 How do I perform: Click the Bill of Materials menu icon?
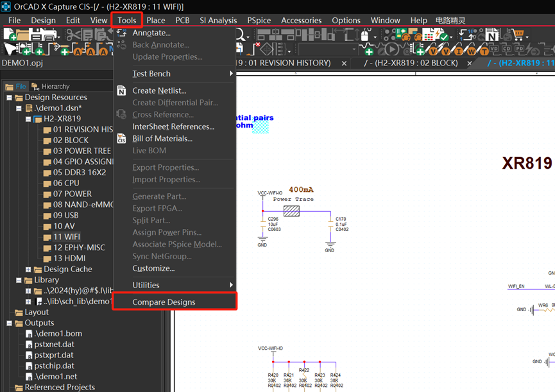tap(121, 139)
